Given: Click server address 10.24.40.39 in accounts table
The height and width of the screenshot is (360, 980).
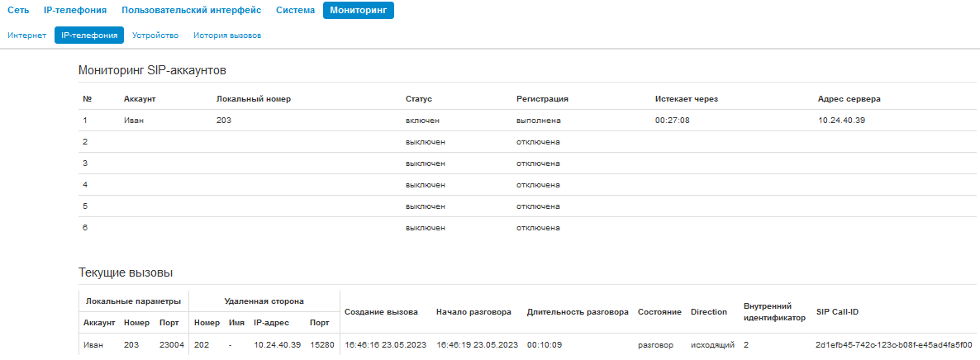Looking at the screenshot, I should coord(841,120).
